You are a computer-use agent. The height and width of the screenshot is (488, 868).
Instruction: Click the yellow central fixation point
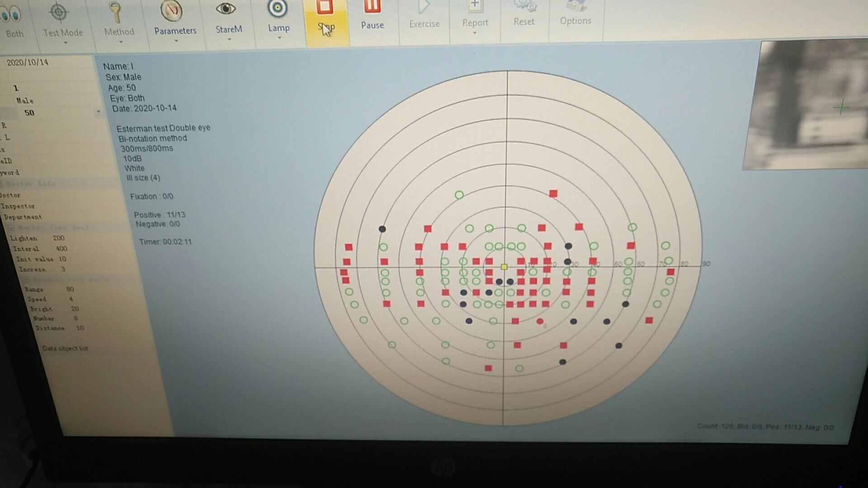tap(504, 267)
